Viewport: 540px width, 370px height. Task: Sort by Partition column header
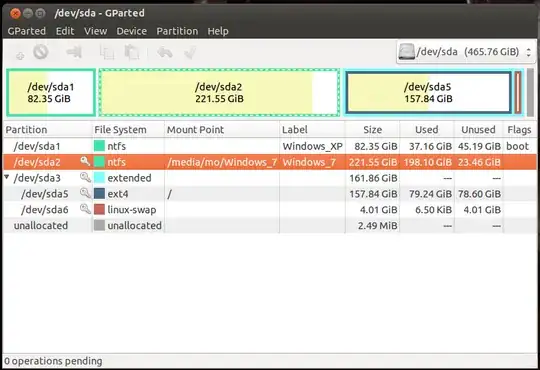pyautogui.click(x=48, y=130)
